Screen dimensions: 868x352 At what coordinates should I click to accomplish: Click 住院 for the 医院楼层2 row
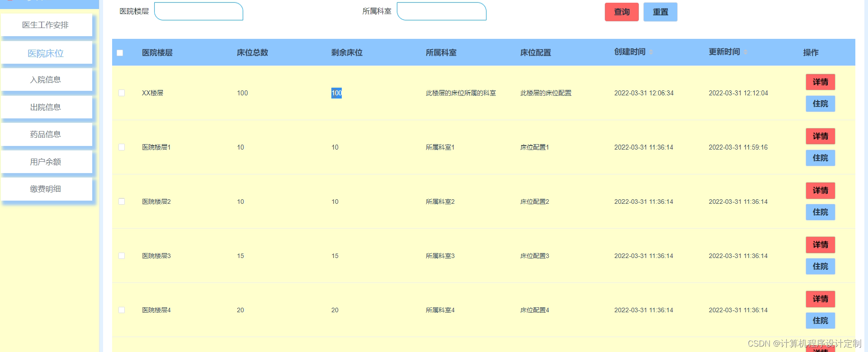(x=821, y=212)
